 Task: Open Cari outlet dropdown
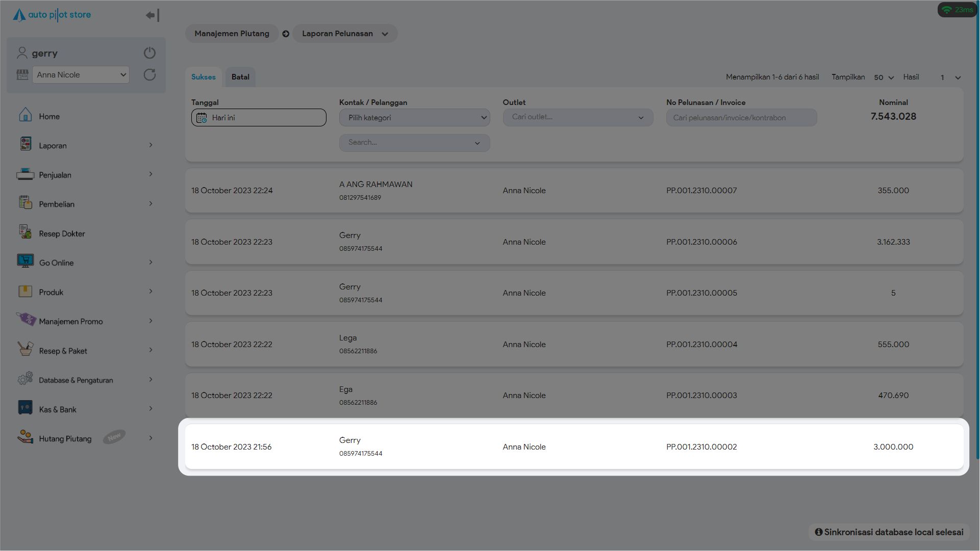577,117
